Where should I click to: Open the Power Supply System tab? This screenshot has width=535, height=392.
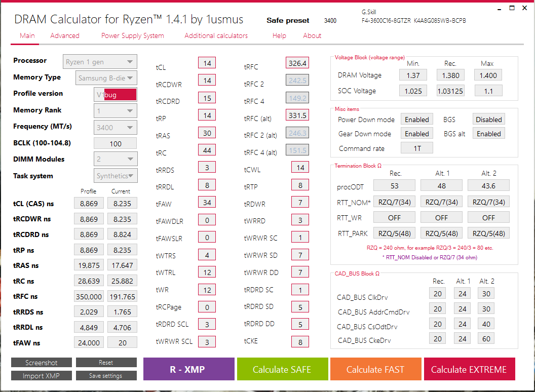[x=132, y=35]
